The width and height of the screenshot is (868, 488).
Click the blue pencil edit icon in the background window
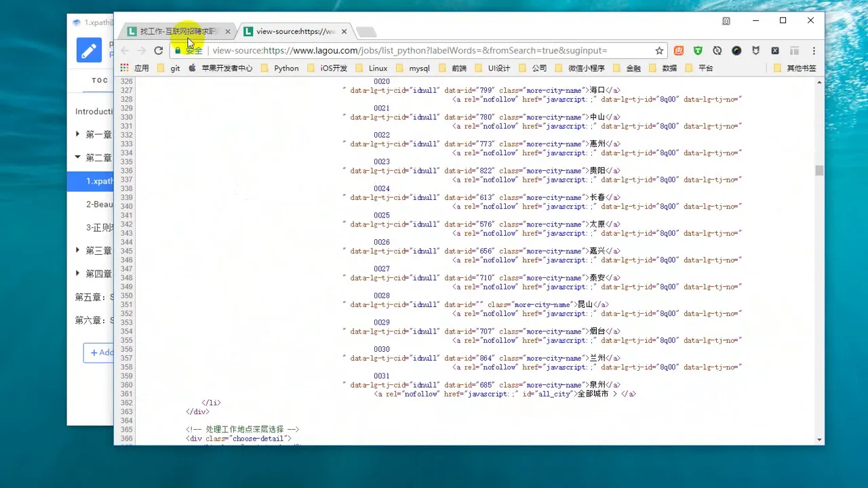pyautogui.click(x=89, y=51)
